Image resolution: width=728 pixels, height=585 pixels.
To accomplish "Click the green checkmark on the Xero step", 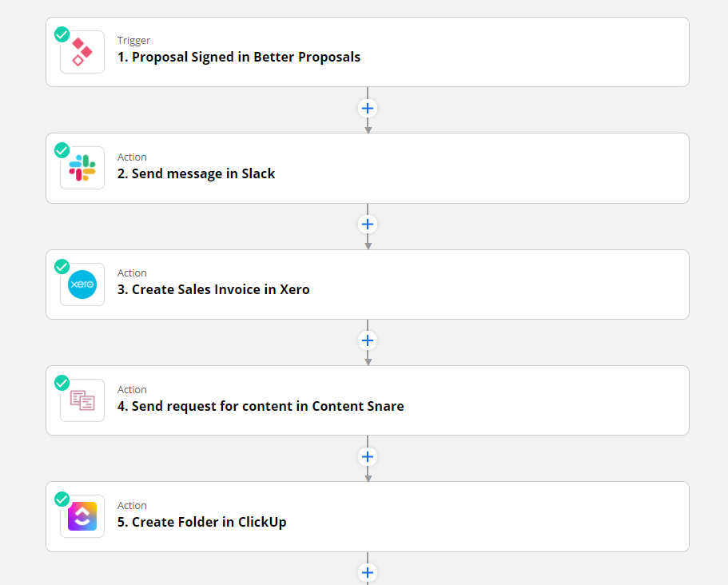I will (x=62, y=267).
